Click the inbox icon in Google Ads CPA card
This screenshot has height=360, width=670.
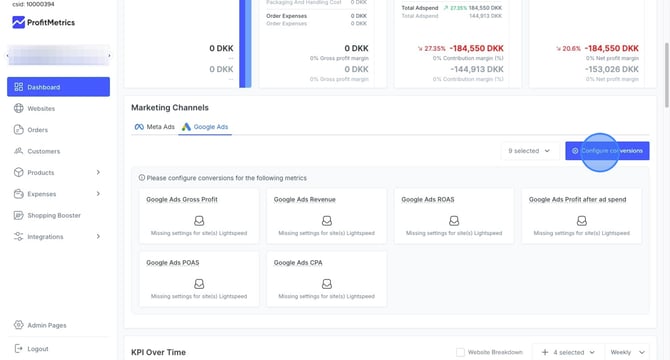coord(327,284)
